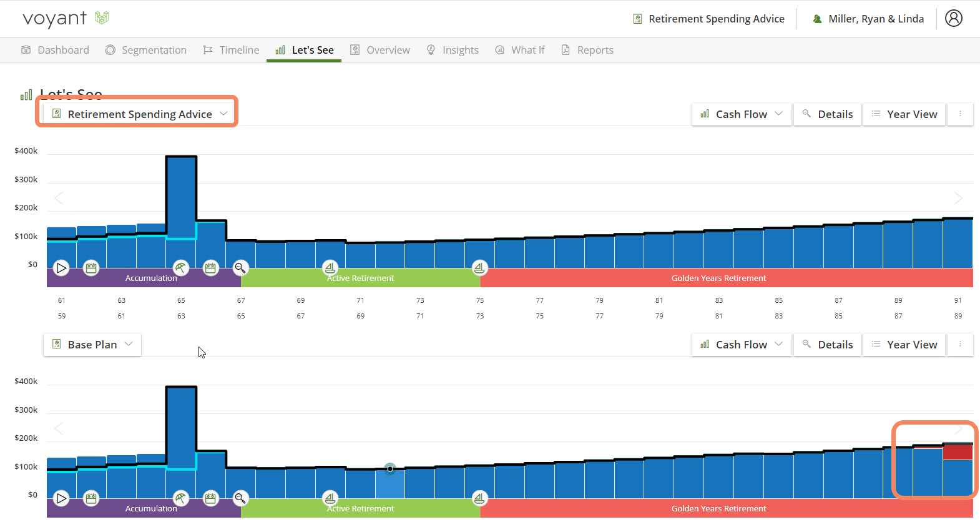Open the Overview tab
Image resolution: width=980 pixels, height=522 pixels.
pyautogui.click(x=380, y=50)
